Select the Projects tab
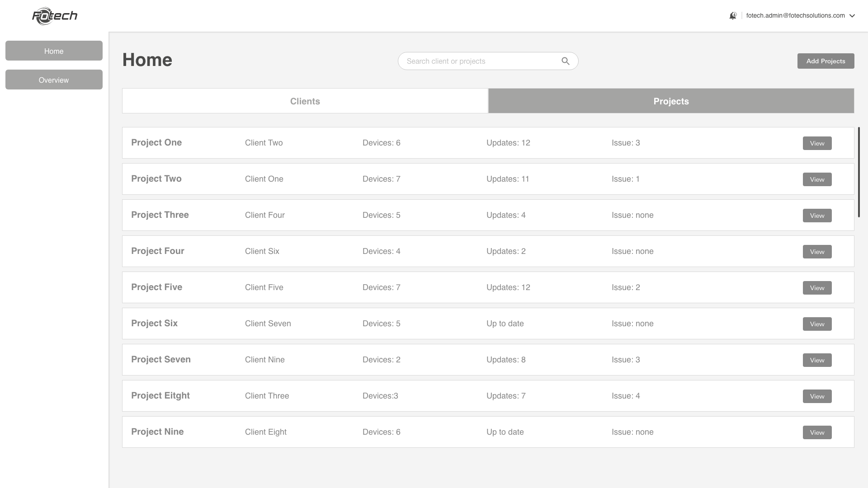 (671, 101)
